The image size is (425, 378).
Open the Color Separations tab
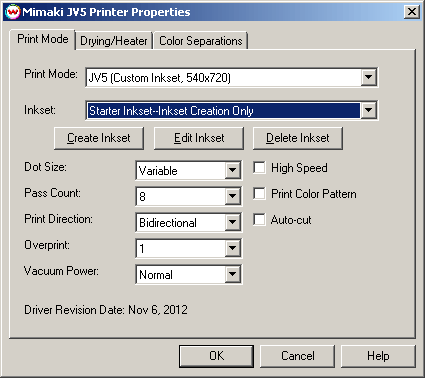click(x=200, y=41)
